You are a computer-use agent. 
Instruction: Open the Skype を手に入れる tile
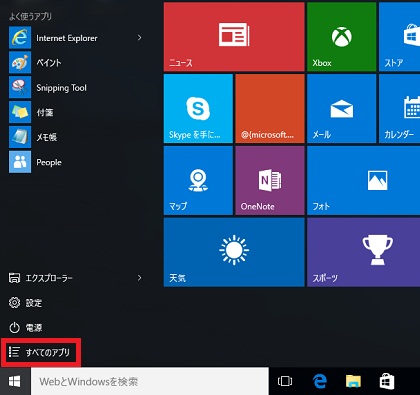(x=198, y=108)
